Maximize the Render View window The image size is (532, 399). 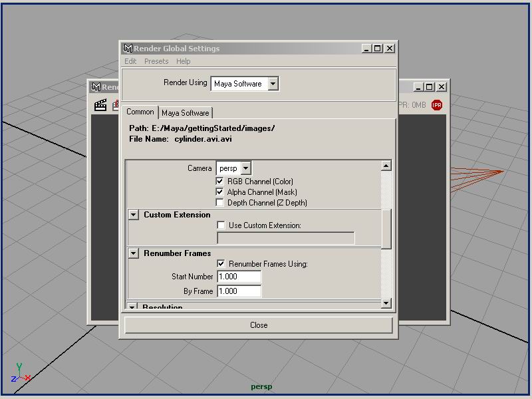429,87
